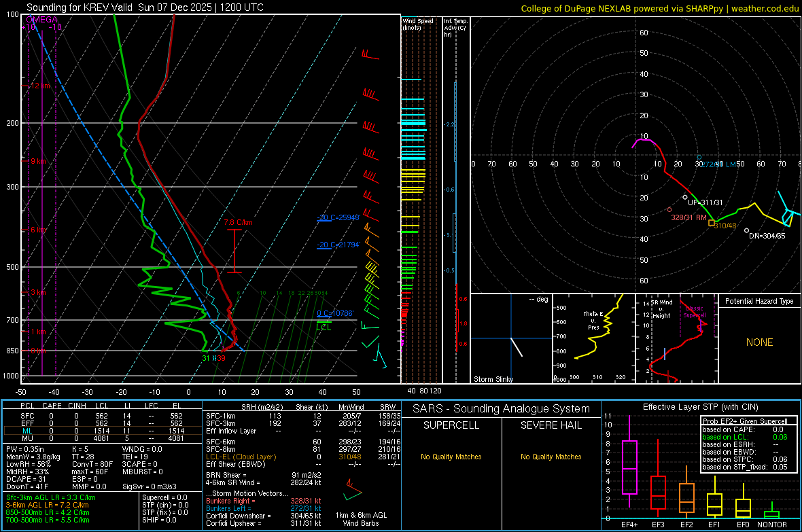Click the SigSvr = 0 m3/s3 value
The width and height of the screenshot is (802, 532).
(x=150, y=486)
